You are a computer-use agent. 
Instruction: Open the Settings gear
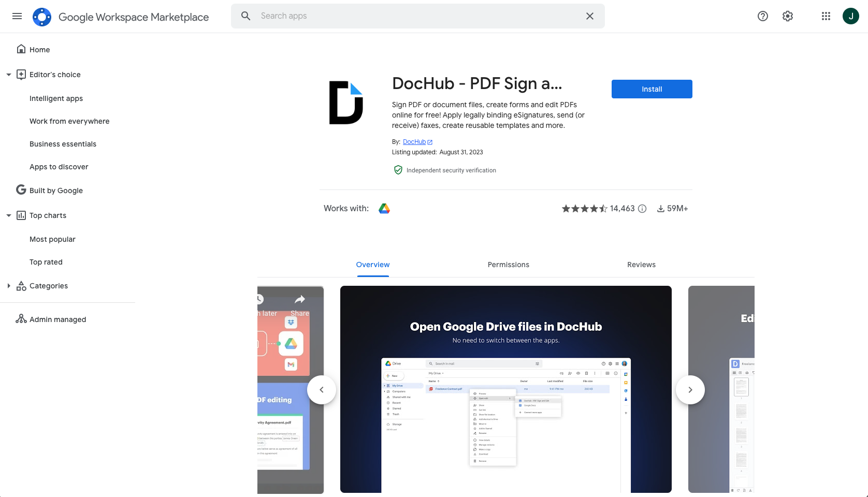[x=788, y=16]
